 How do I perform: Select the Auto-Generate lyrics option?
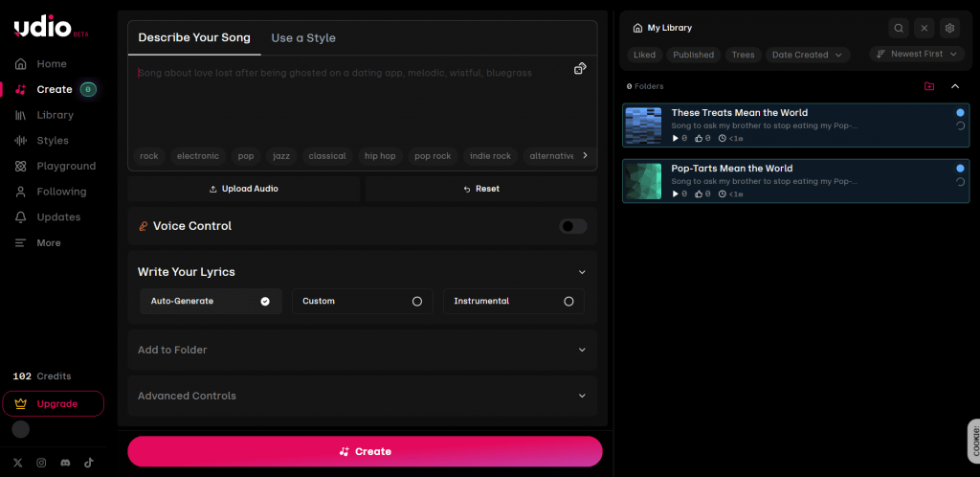pyautogui.click(x=212, y=302)
